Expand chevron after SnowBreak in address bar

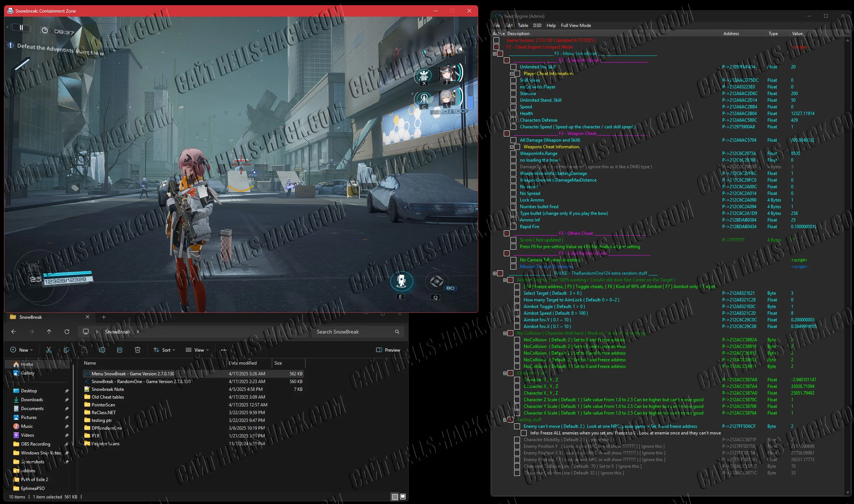coord(138,332)
